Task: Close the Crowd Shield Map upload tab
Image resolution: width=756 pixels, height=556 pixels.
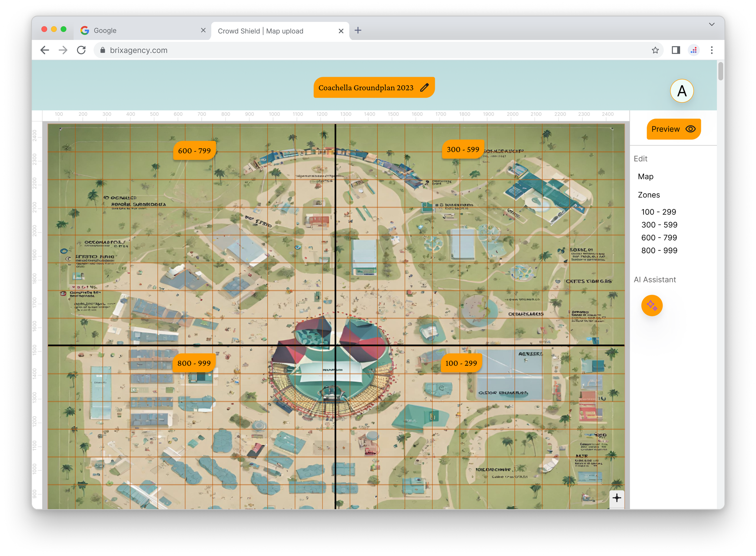Action: [x=341, y=31]
